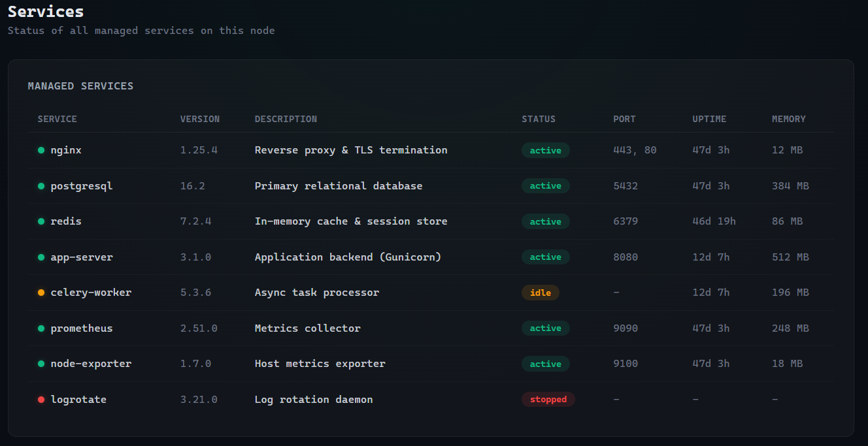This screenshot has height=446, width=868.
Task: Click the 248 MB memory value
Action: 790,328
